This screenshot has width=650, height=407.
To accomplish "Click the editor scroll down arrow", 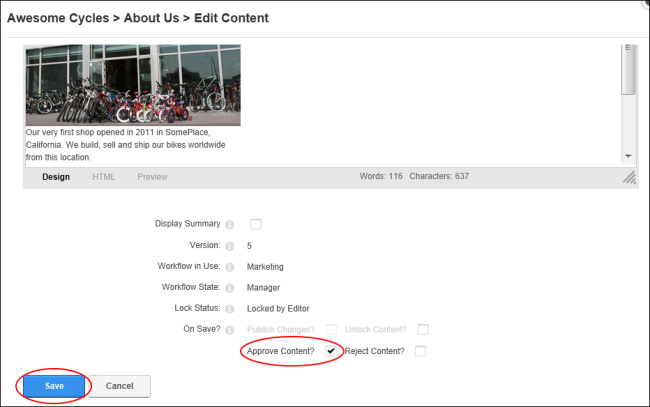I will [628, 156].
